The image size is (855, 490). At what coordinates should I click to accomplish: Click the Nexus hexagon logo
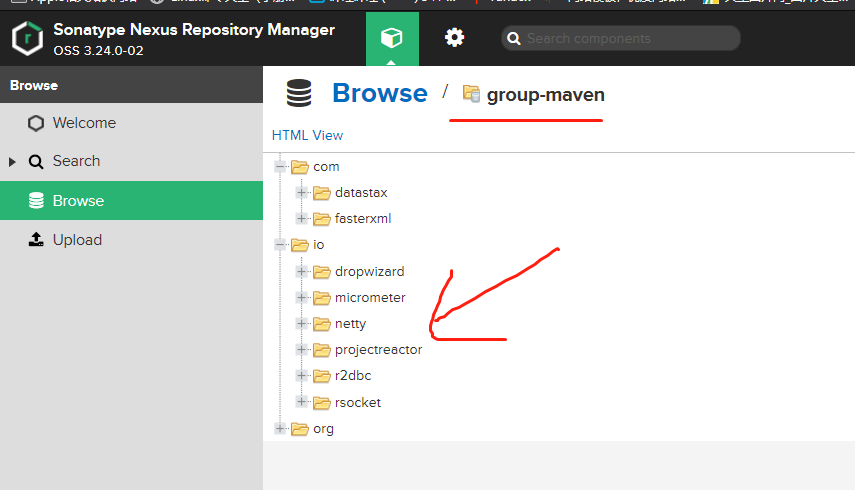coord(27,38)
